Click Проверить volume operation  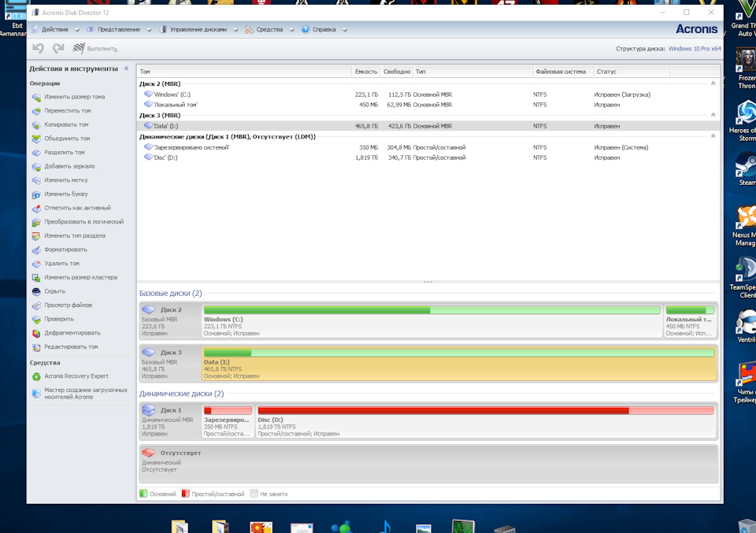[x=53, y=320]
